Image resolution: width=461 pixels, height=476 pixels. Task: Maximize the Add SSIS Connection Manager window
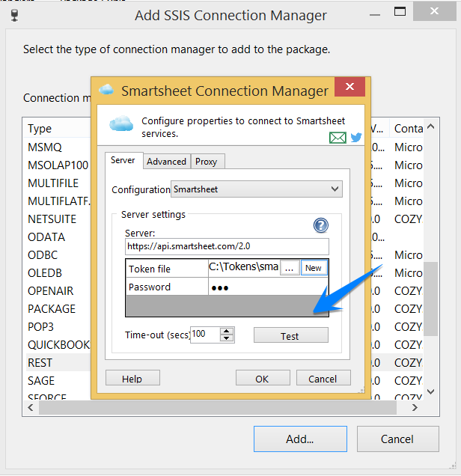[x=400, y=12]
